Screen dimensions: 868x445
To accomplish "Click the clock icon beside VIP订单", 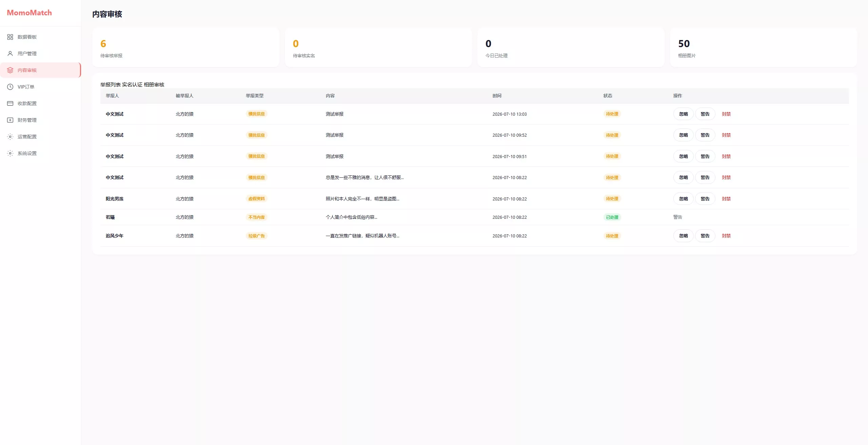I will (x=10, y=87).
